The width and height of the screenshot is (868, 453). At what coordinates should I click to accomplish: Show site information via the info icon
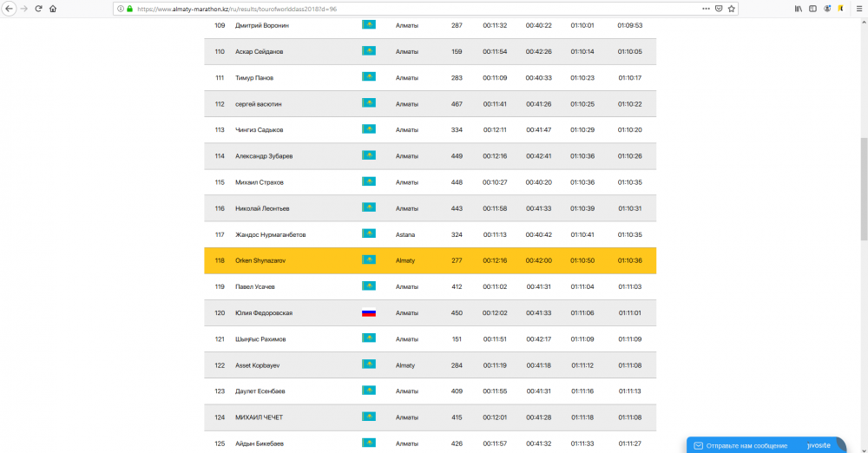click(x=120, y=9)
